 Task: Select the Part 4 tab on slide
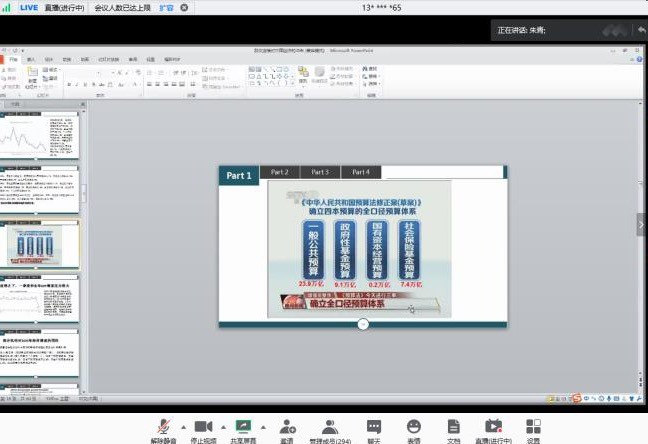(x=361, y=172)
